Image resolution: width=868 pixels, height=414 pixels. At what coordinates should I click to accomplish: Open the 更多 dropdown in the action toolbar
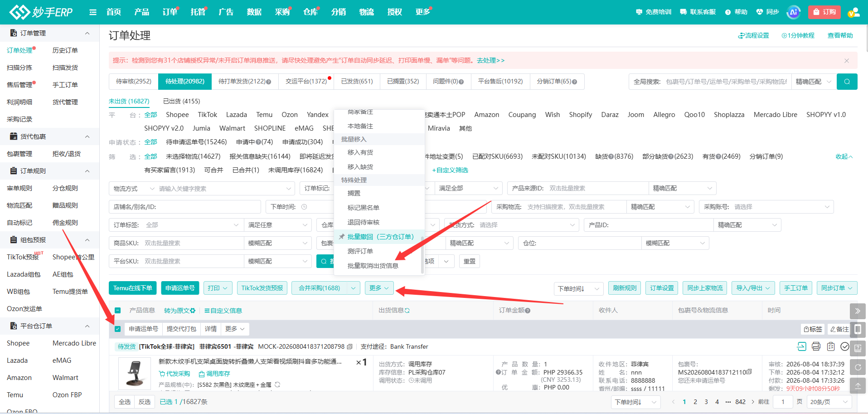[x=379, y=288]
